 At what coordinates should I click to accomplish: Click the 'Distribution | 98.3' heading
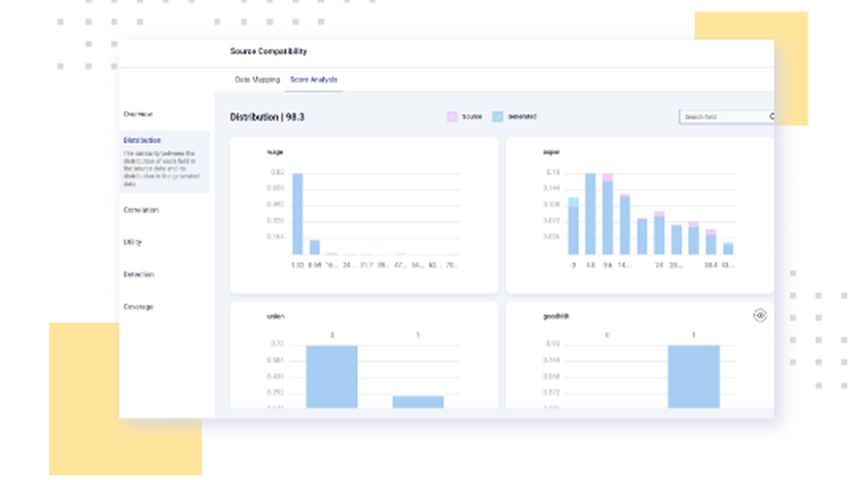point(266,117)
